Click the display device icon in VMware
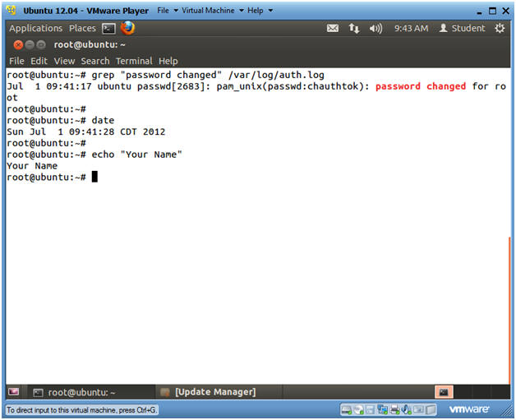The height and width of the screenshot is (420, 516). 418,410
